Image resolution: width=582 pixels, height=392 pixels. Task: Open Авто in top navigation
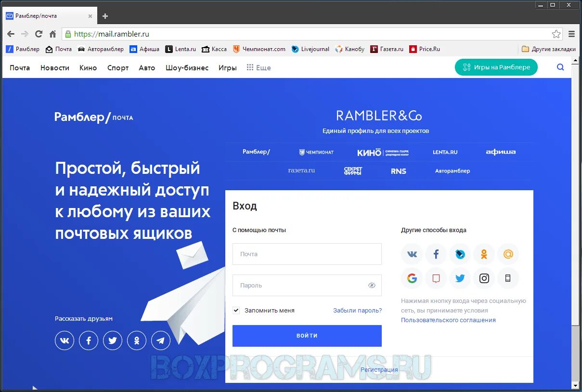[147, 68]
